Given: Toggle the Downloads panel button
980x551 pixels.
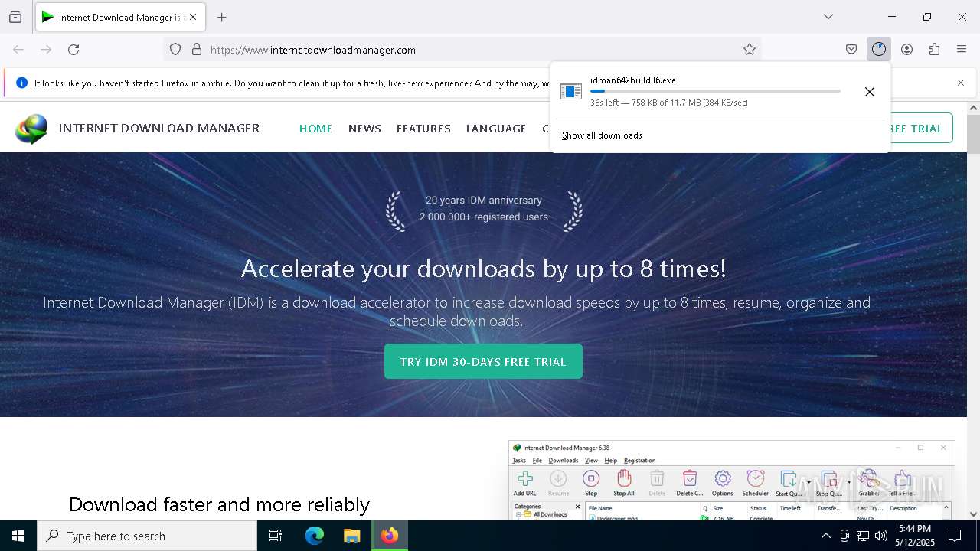Looking at the screenshot, I should [879, 49].
